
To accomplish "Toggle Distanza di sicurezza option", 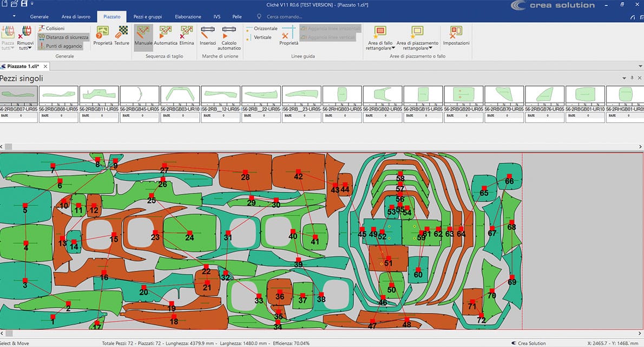I will pyautogui.click(x=63, y=37).
